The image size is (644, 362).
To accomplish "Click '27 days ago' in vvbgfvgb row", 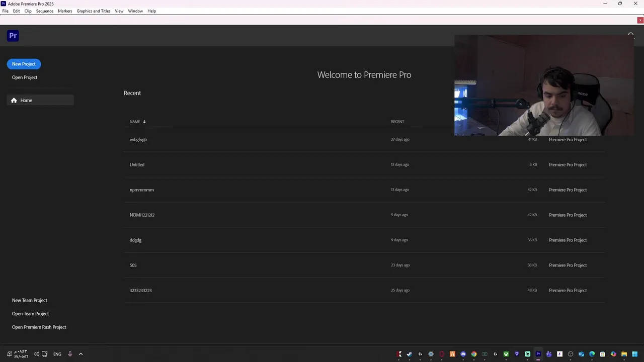I will [x=400, y=139].
